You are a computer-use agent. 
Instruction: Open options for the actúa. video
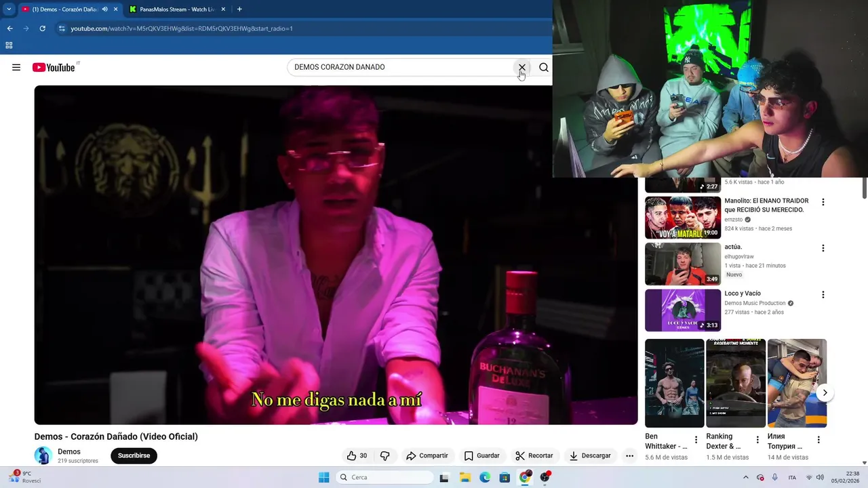823,248
